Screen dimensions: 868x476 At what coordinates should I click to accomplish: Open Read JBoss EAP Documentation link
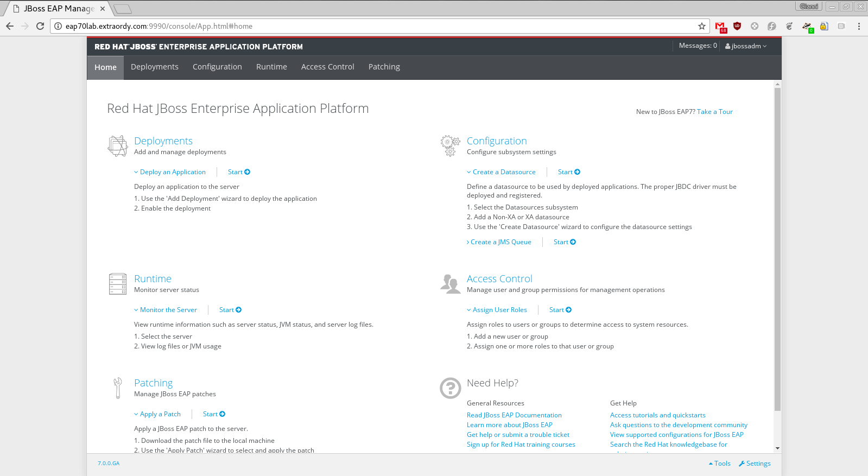coord(514,415)
